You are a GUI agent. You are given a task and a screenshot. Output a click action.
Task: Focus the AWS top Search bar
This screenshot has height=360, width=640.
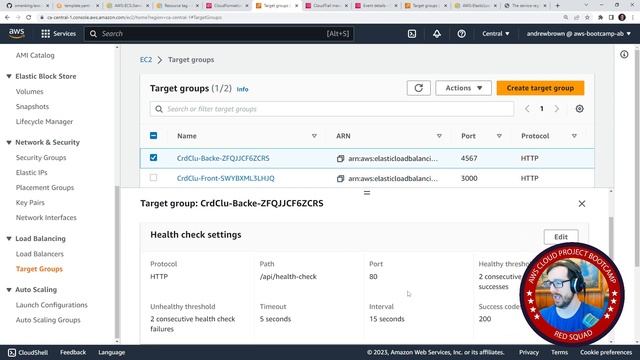pyautogui.click(x=220, y=34)
